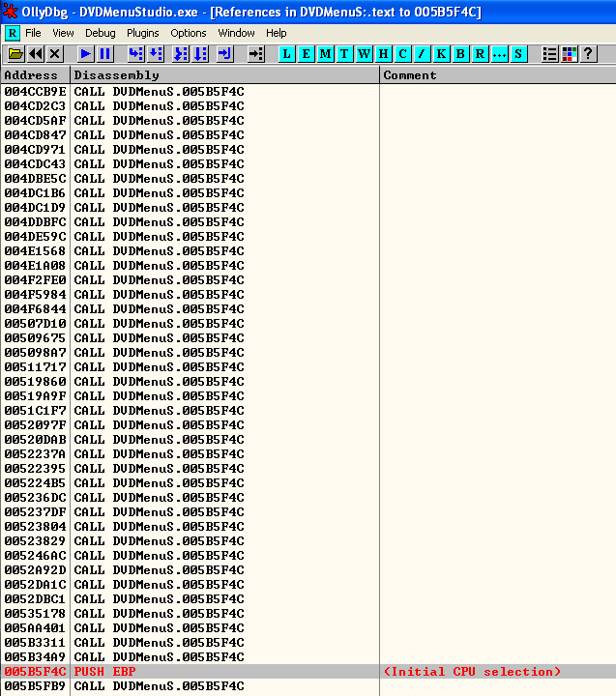Click the Restart program rewind icon
Screen dimensions: 616x696
(36, 54)
